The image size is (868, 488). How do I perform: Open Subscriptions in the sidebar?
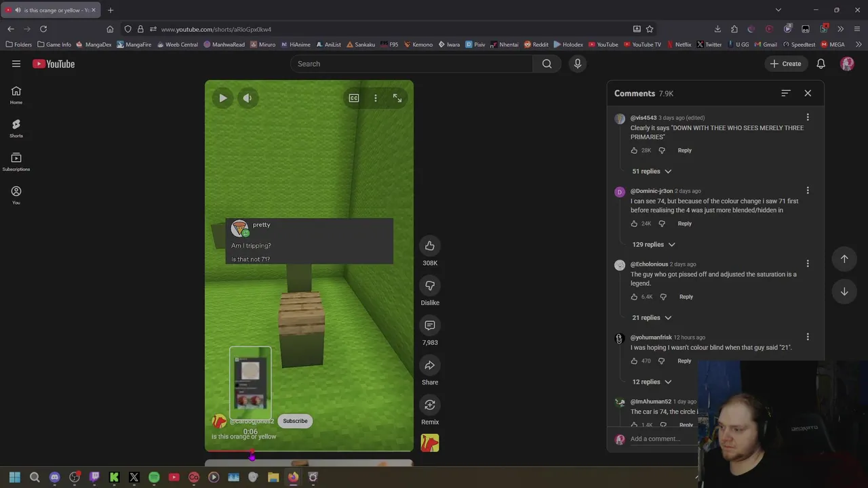click(x=16, y=161)
